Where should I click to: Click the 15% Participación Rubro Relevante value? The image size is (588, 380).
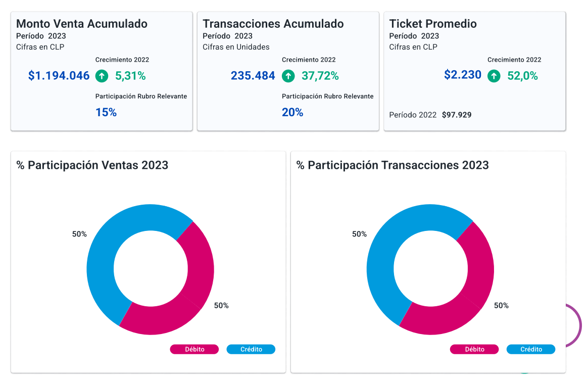(106, 113)
